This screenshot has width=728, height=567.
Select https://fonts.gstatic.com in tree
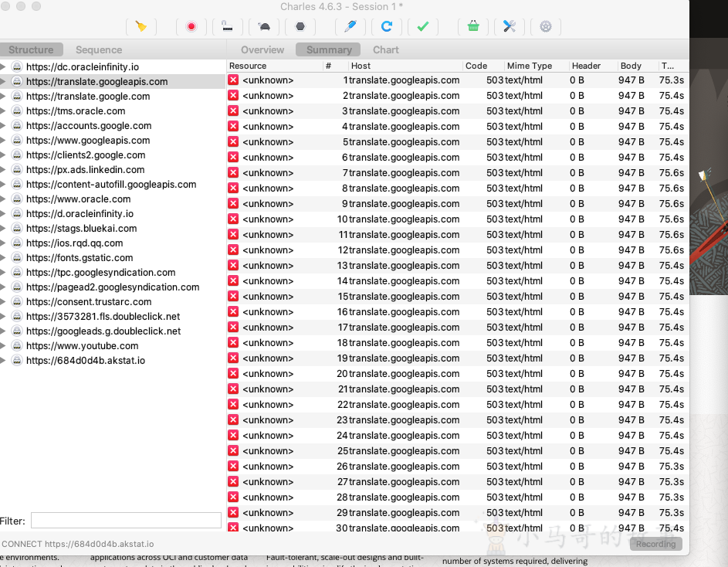[x=80, y=257]
